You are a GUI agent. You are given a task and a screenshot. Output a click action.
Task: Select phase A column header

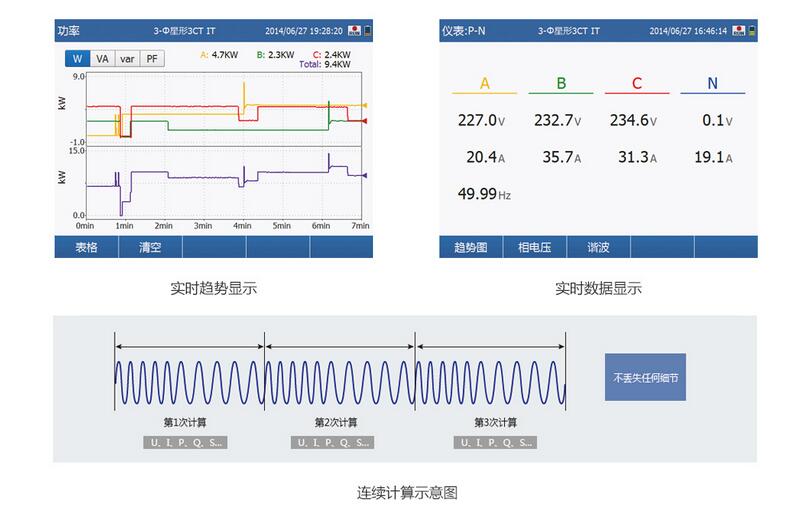[485, 84]
